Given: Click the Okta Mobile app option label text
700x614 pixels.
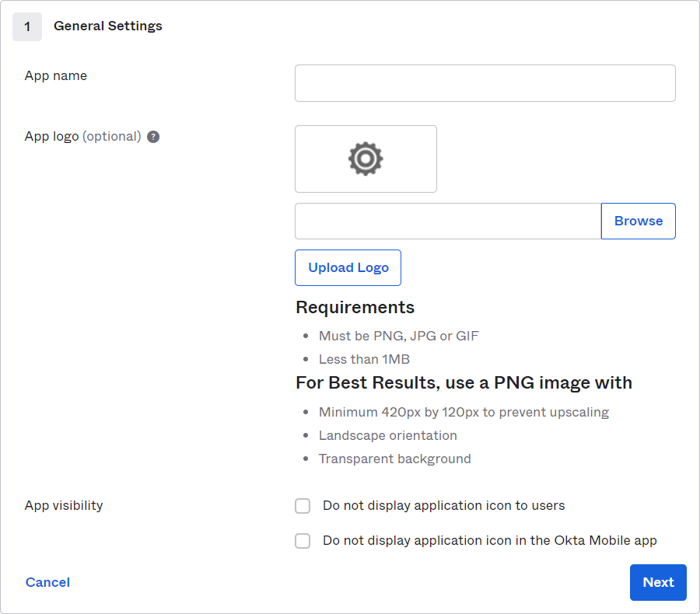Looking at the screenshot, I should [x=490, y=540].
